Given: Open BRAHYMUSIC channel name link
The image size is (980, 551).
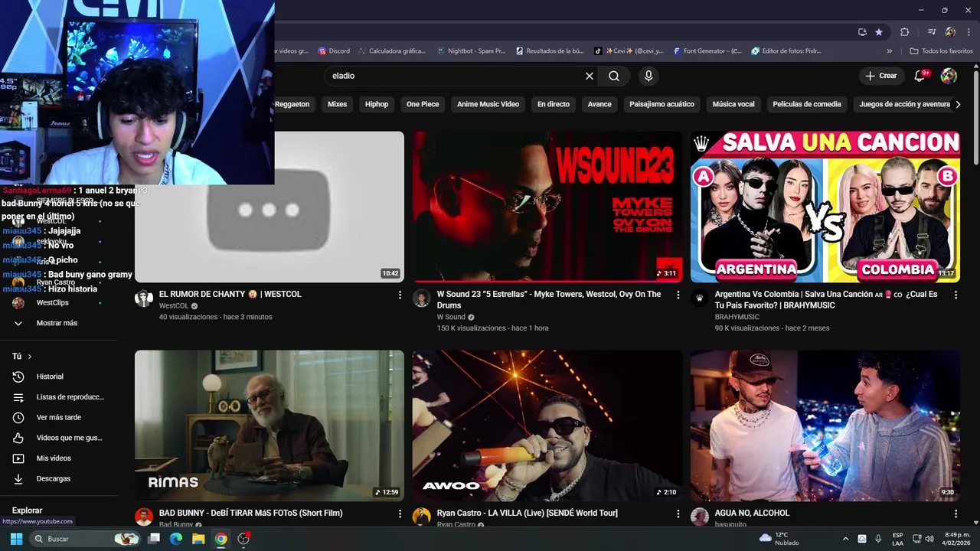Looking at the screenshot, I should [x=737, y=317].
